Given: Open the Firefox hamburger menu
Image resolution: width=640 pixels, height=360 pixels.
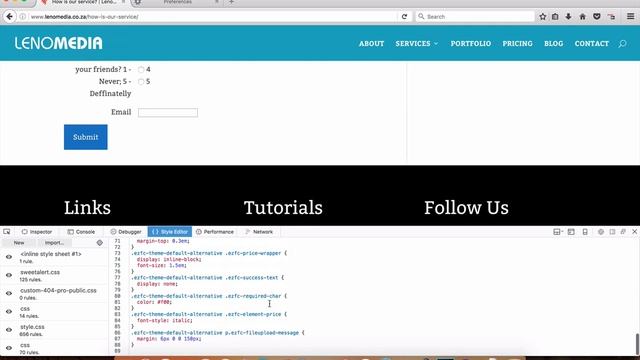Looking at the screenshot, I should pos(630,17).
